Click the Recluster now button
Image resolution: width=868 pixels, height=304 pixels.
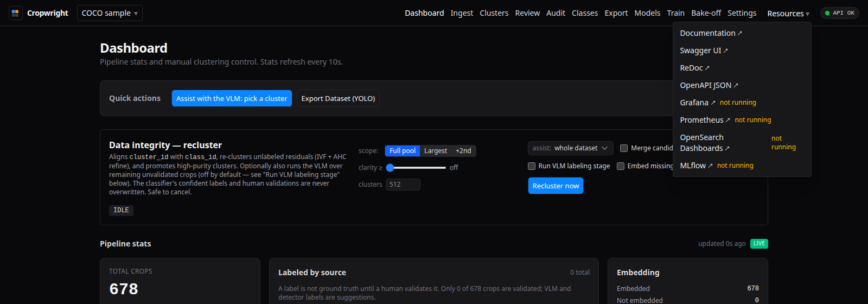(556, 186)
